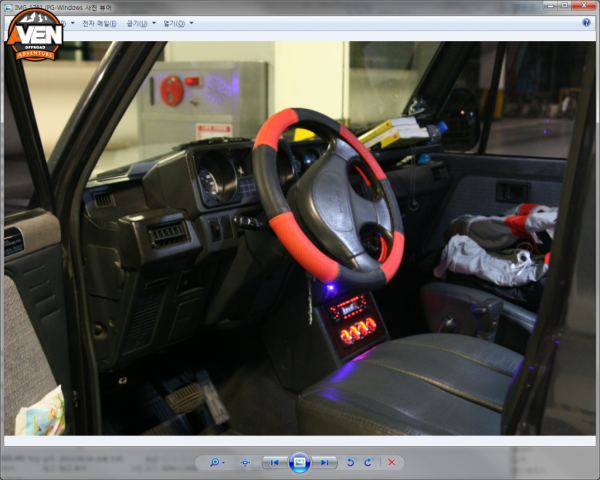Start the slide show

tap(299, 462)
